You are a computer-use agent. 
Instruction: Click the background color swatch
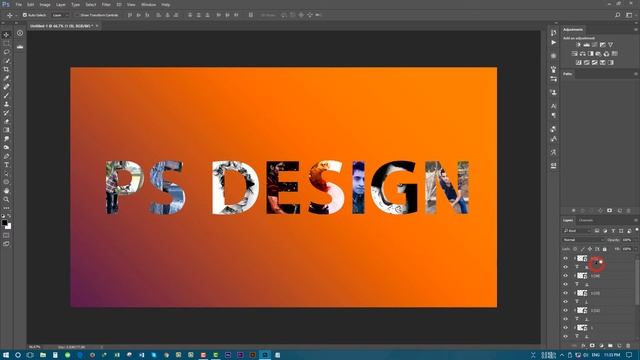click(x=9, y=227)
